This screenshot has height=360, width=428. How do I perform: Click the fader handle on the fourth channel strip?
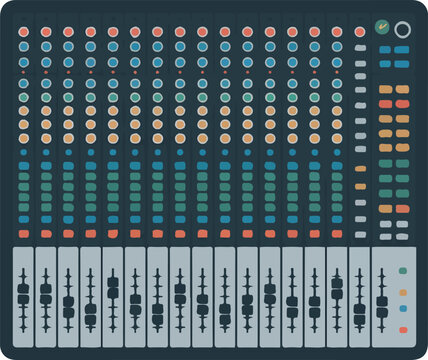coord(90,314)
